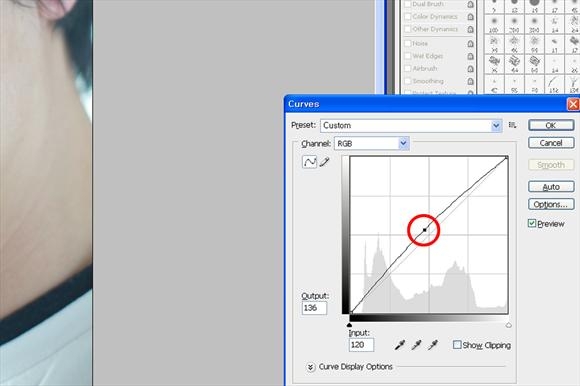
Task: Disable the Preview checkbox
Action: pyautogui.click(x=532, y=223)
